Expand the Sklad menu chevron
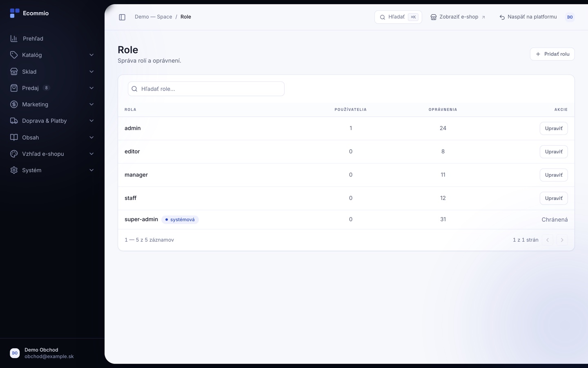 [91, 72]
